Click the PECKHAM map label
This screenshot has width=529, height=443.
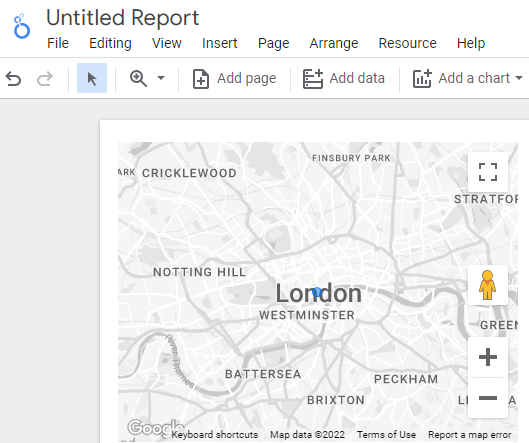(406, 379)
